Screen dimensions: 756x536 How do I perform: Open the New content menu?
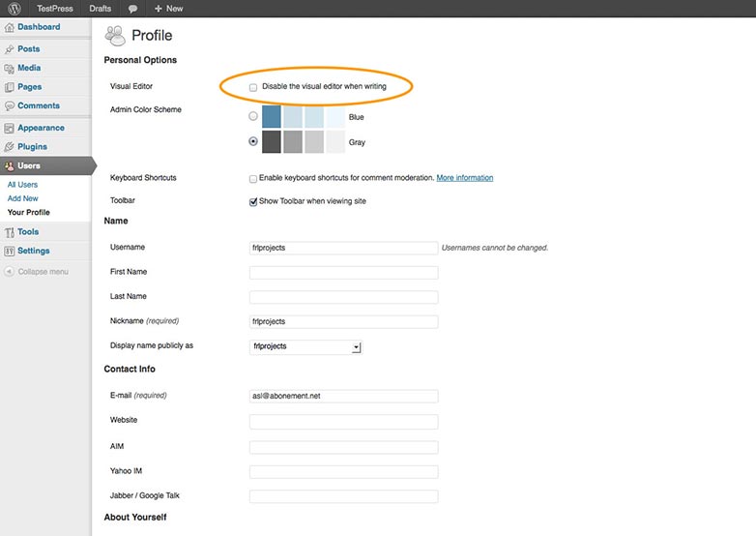click(x=169, y=8)
